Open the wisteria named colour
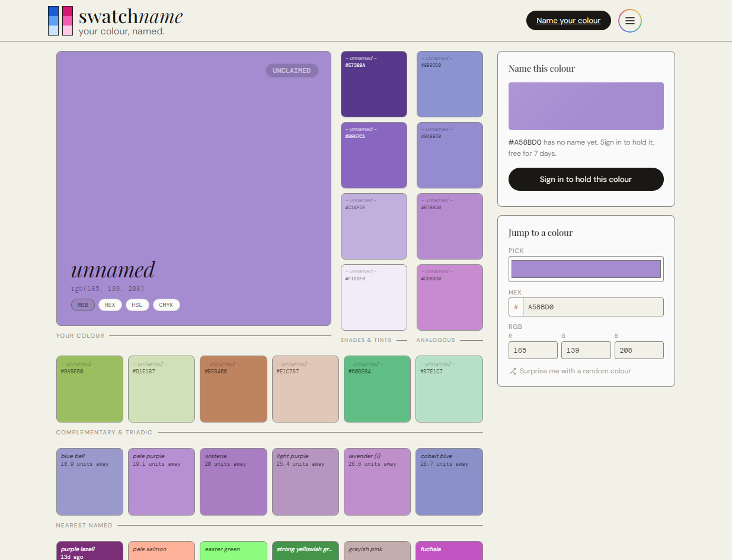Image resolution: width=732 pixels, height=560 pixels. click(234, 482)
